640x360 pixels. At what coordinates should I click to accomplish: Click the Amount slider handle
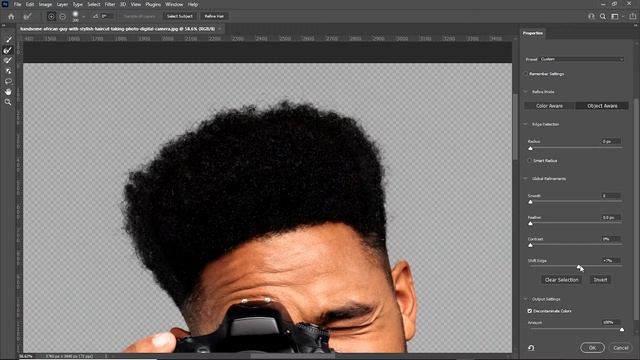(622, 329)
